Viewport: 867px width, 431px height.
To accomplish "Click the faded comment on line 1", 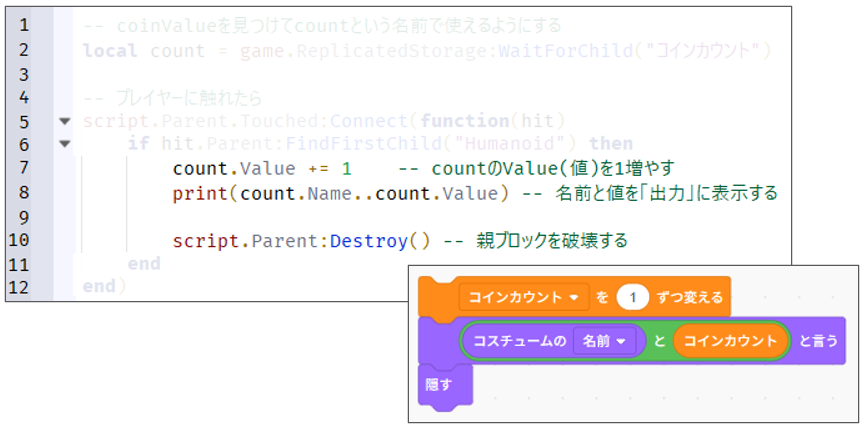I will [x=322, y=25].
